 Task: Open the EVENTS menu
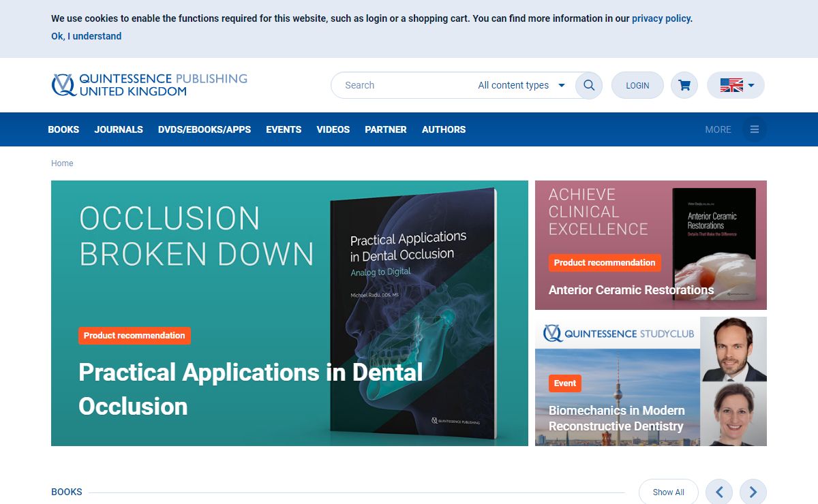click(x=284, y=129)
